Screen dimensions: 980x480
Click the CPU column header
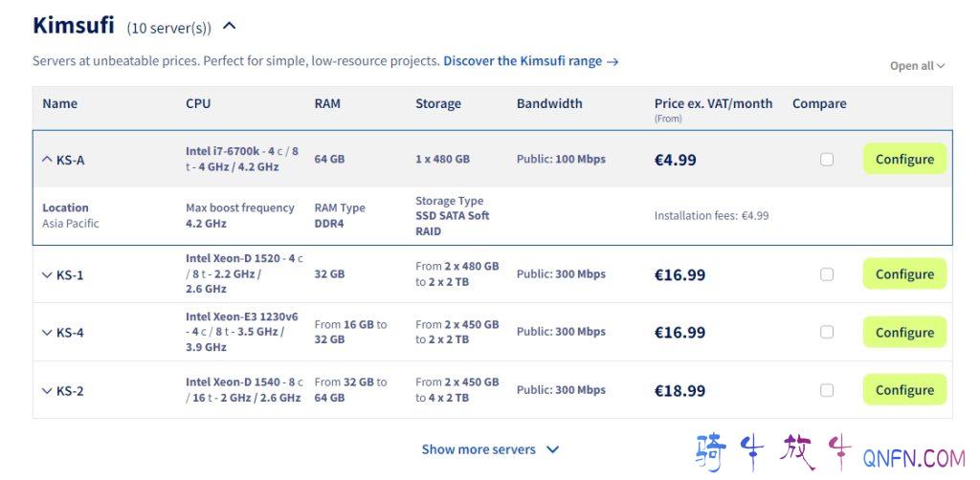pyautogui.click(x=198, y=103)
